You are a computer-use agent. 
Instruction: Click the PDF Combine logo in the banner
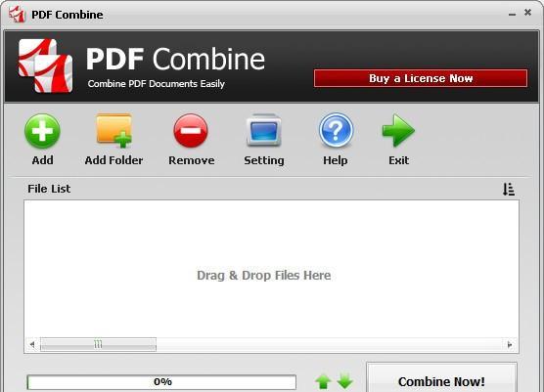click(x=45, y=65)
